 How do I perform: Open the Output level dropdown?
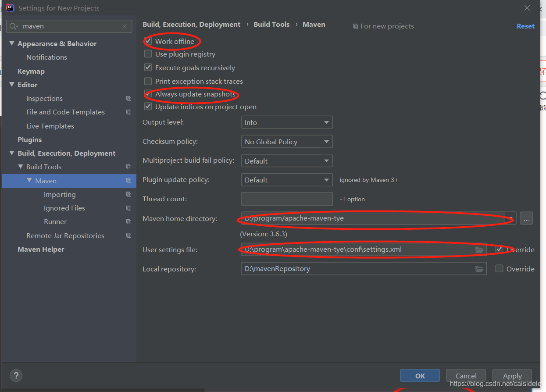287,122
